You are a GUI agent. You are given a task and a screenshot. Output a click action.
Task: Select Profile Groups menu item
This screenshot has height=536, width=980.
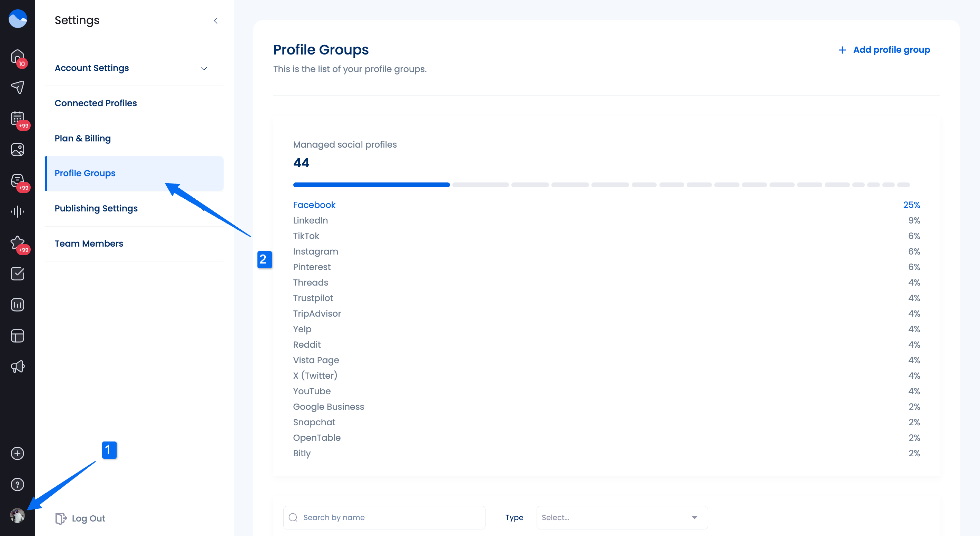click(134, 173)
